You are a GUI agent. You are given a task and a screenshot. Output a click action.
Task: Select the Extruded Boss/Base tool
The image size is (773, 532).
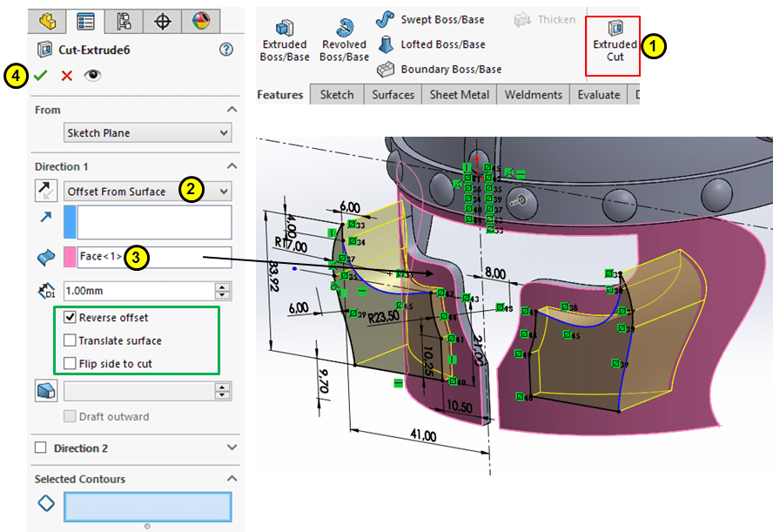click(285, 40)
